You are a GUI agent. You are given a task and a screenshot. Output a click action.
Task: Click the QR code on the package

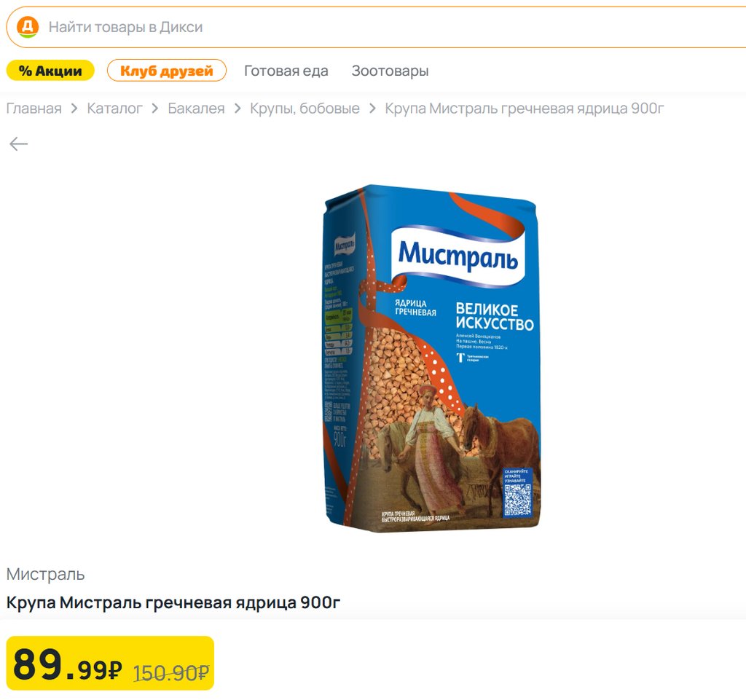518,499
